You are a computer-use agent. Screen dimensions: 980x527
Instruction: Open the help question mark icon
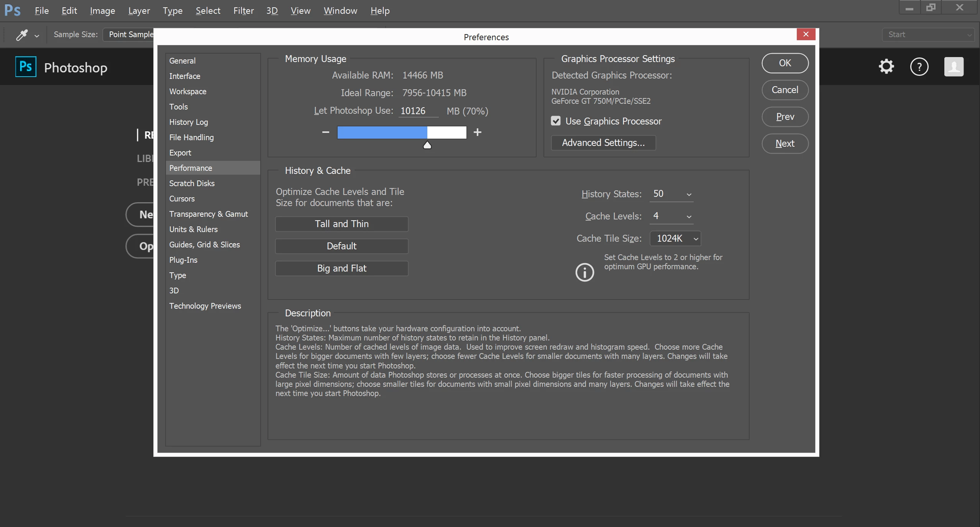[x=919, y=67]
